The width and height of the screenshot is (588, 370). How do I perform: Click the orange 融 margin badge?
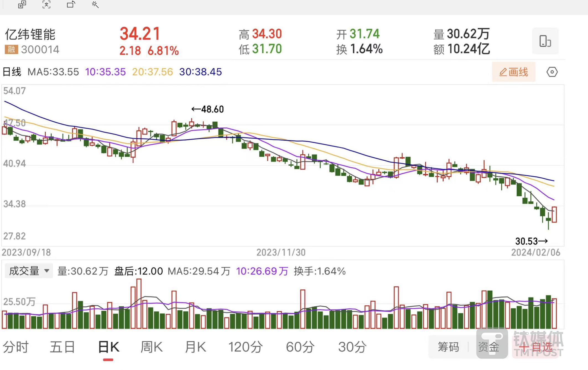11,49
